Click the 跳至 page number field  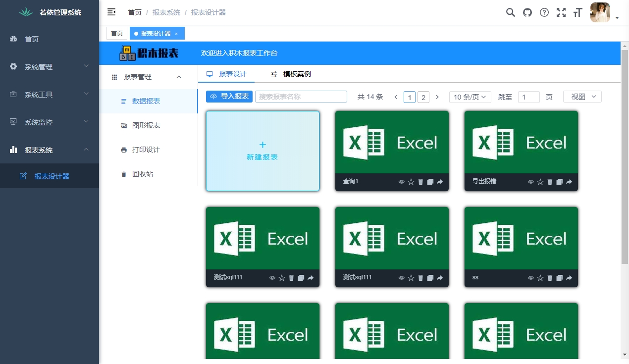click(529, 97)
